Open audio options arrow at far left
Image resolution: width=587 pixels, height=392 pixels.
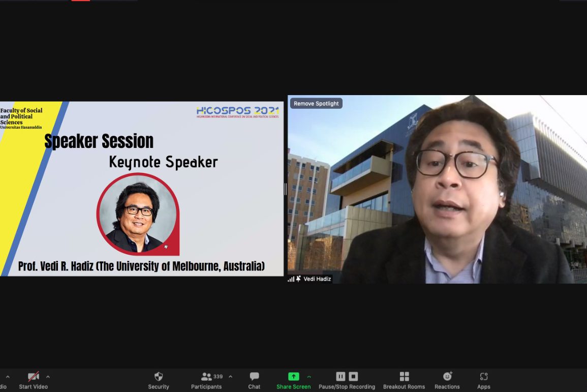8,377
